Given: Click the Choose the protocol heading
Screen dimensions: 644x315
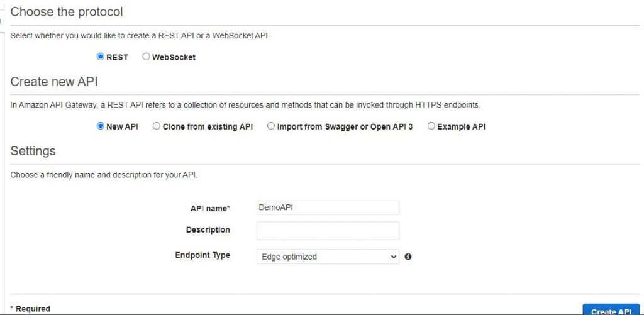Looking at the screenshot, I should [67, 12].
